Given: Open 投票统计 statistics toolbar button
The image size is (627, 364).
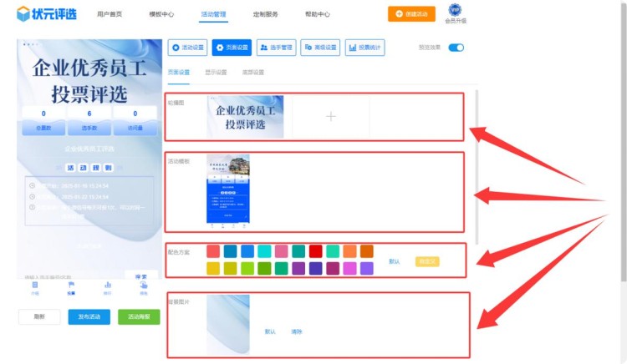Looking at the screenshot, I should (x=364, y=48).
